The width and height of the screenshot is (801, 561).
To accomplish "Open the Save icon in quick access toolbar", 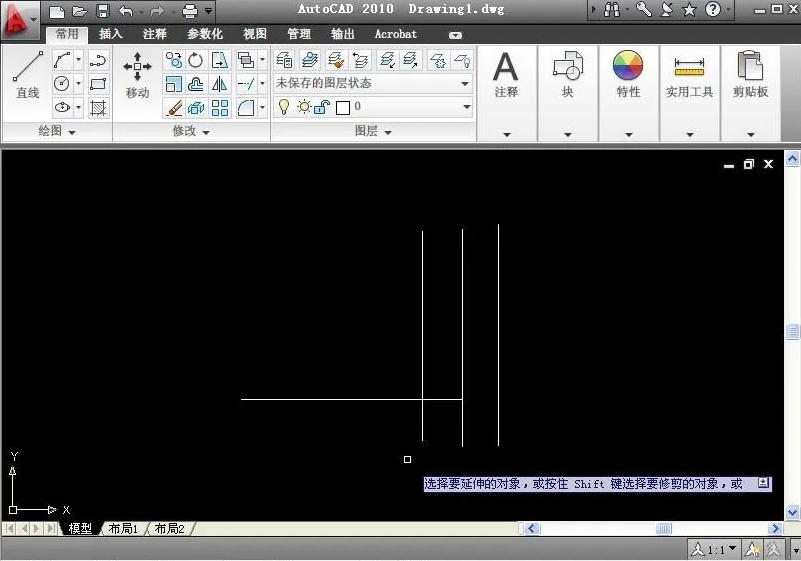I will coord(103,11).
